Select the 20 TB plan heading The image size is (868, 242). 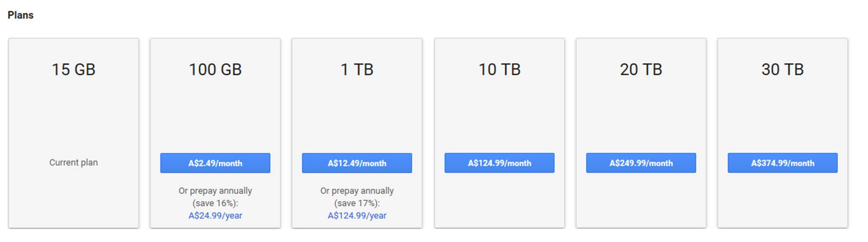click(641, 69)
